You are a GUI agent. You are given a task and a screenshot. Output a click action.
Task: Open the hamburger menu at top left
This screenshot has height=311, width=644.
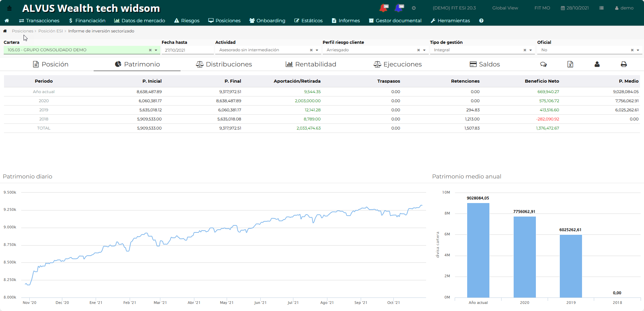coord(9,8)
